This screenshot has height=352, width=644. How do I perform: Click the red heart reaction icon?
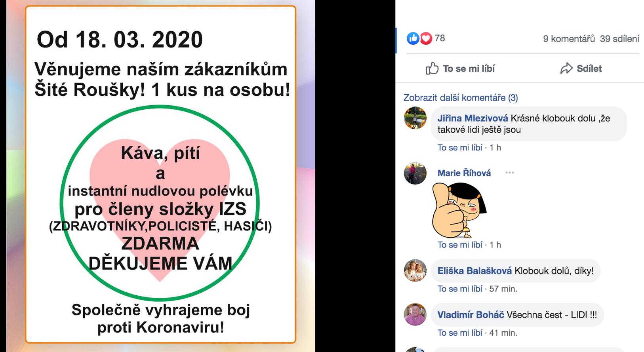click(426, 38)
